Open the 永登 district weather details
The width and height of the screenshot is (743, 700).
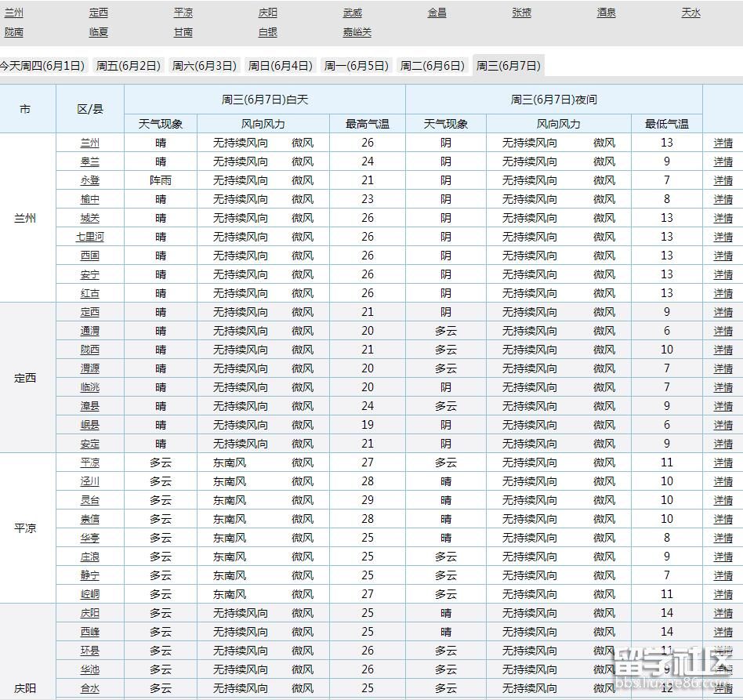[x=89, y=180]
